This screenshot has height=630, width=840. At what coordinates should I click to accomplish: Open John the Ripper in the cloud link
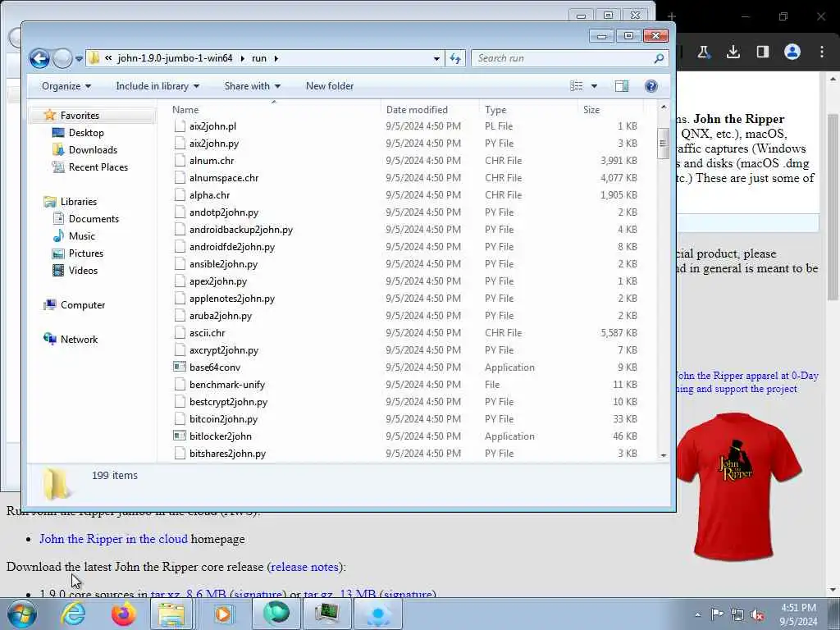[x=113, y=539]
